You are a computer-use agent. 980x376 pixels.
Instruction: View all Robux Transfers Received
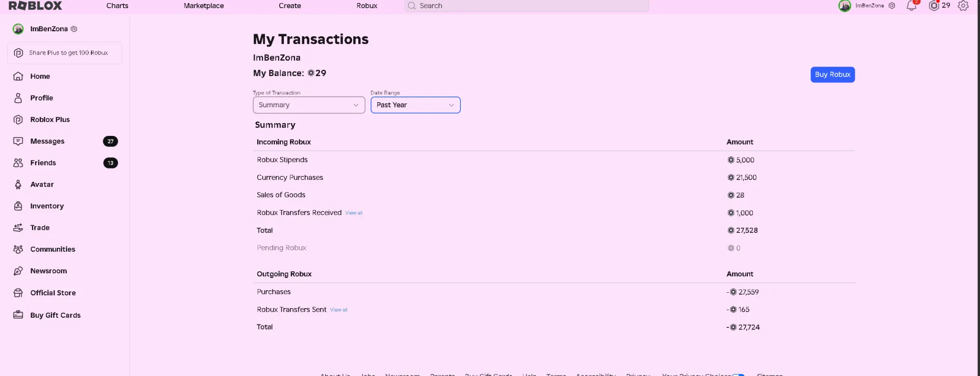click(354, 213)
